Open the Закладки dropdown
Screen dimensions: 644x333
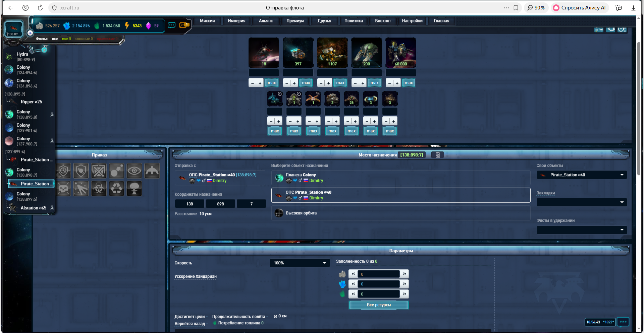(582, 202)
